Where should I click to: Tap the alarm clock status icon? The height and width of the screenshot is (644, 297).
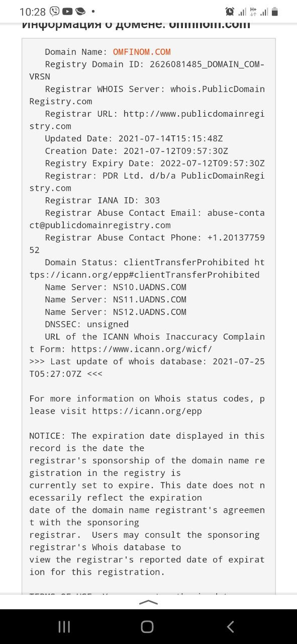[230, 12]
